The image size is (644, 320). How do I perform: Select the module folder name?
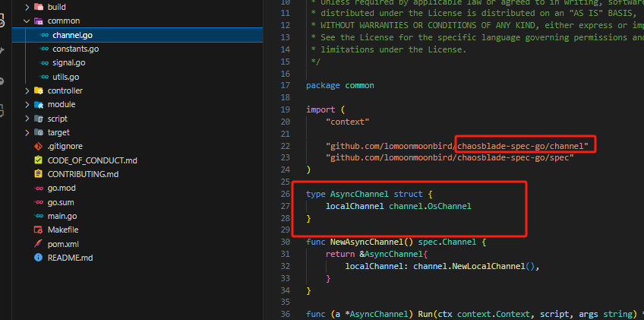coord(62,104)
